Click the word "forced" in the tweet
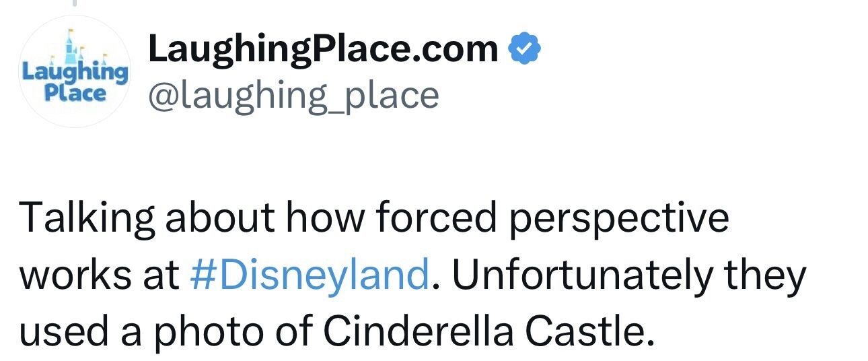 (x=429, y=219)
